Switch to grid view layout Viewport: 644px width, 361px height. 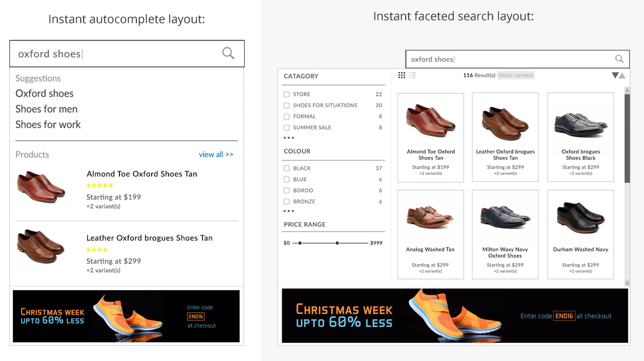pos(402,75)
